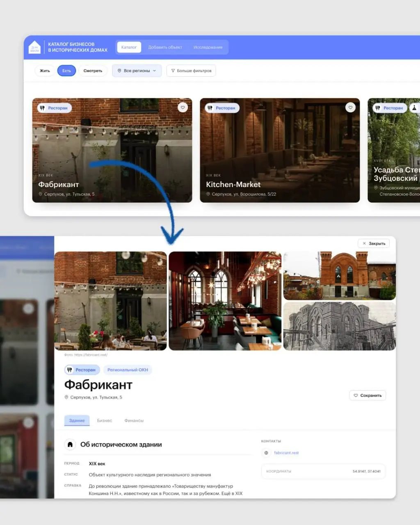Open the Добавить объект tab
Image resolution: width=420 pixels, height=525 pixels.
point(165,47)
